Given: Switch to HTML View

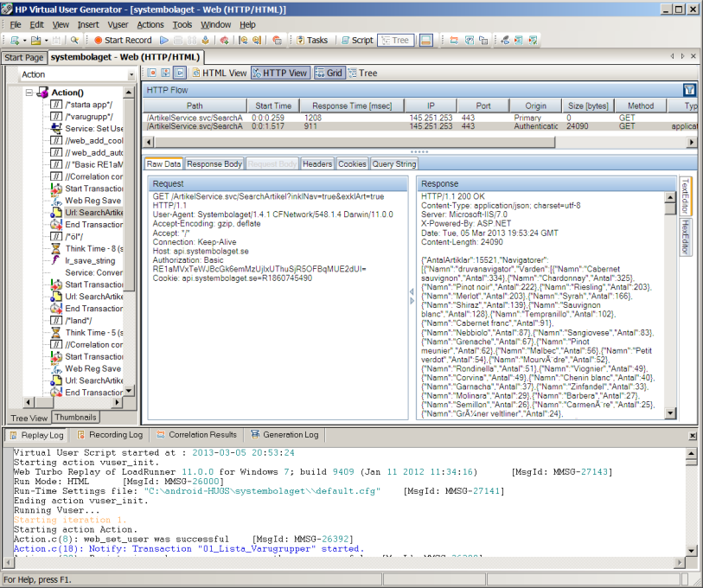Looking at the screenshot, I should tap(220, 73).
